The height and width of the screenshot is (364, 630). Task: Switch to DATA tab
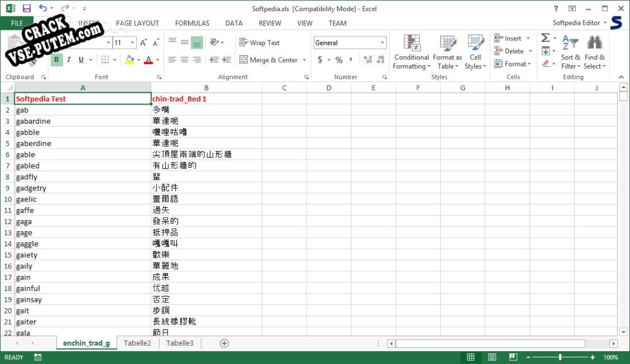[x=234, y=23]
